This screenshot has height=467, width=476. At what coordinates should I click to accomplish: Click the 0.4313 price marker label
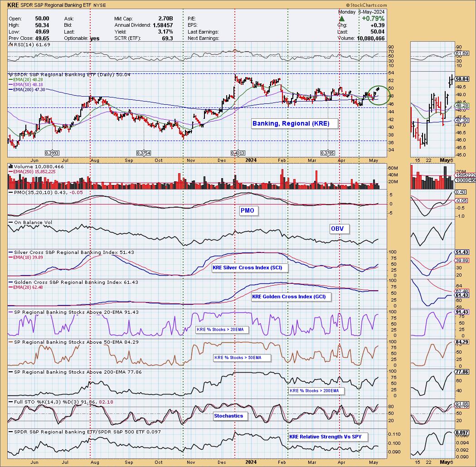click(238, 153)
